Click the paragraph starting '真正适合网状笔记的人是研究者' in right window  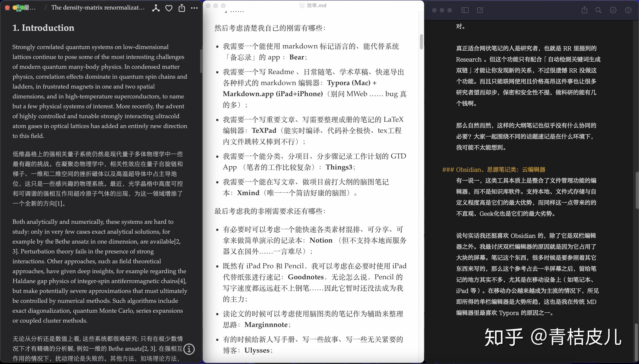pyautogui.click(x=528, y=76)
